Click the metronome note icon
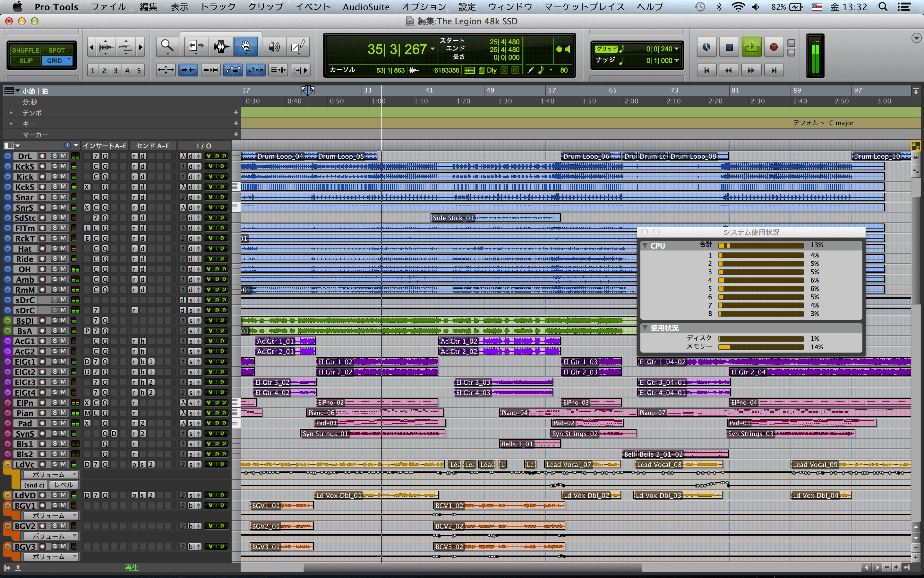Viewport: 924px width, 578px height. [541, 70]
